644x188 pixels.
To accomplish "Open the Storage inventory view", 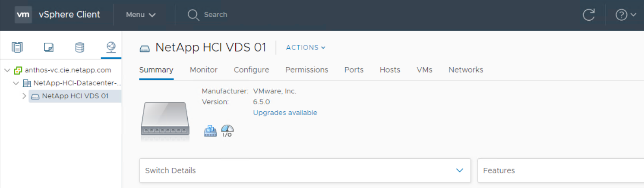I will tap(80, 47).
